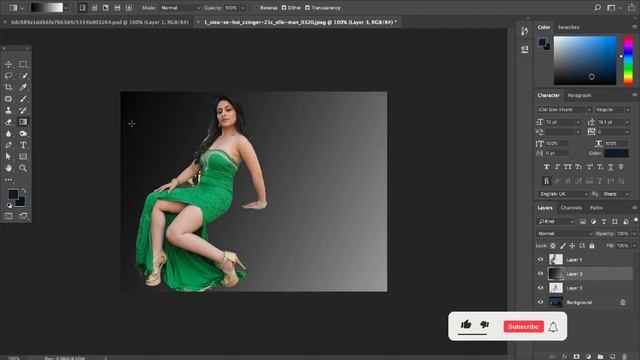Switch to the Paragraph tab
Viewport: 640px width, 360px height.
(x=579, y=96)
